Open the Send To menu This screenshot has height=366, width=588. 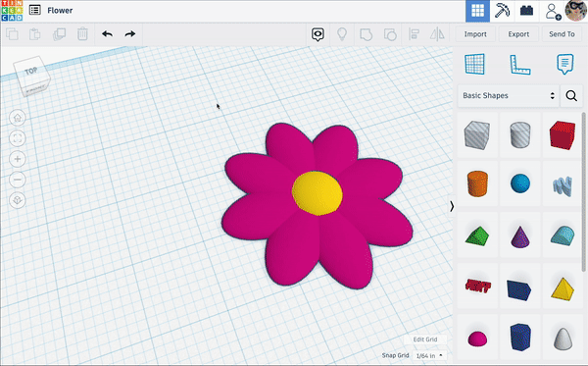coord(562,34)
